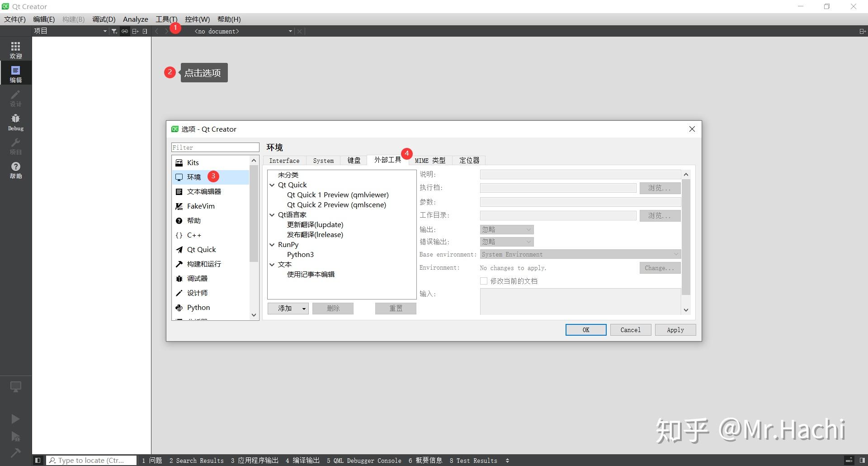Click the kit selector monitor icon
Viewport: 868px width, 466px height.
pos(16,387)
